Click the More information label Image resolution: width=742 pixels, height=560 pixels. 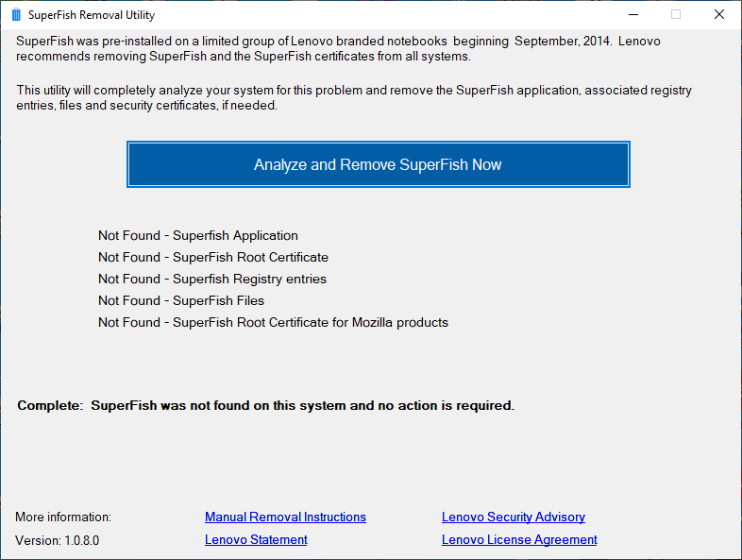click(x=63, y=517)
